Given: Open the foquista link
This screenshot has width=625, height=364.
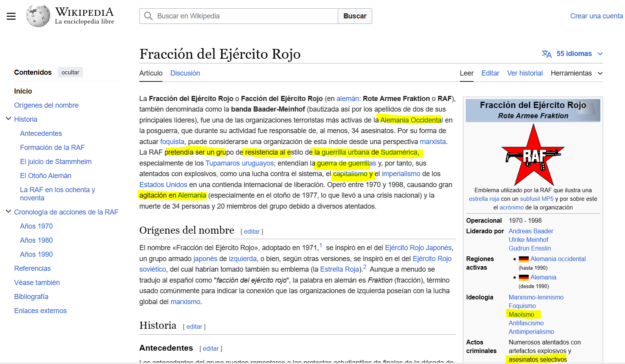Looking at the screenshot, I should click(x=172, y=142).
